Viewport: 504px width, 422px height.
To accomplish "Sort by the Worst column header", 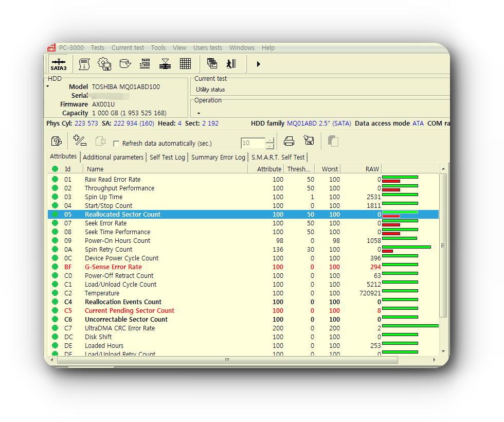I will click(x=327, y=169).
